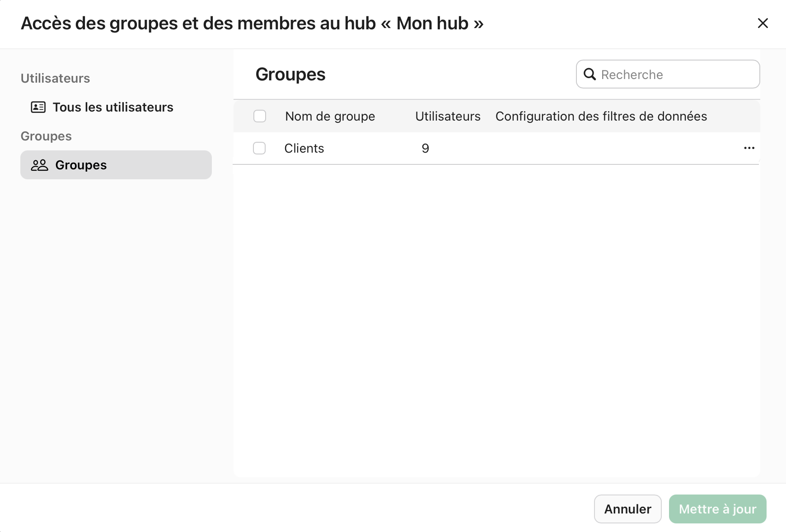Click the Mettre à jour button

pos(717,509)
